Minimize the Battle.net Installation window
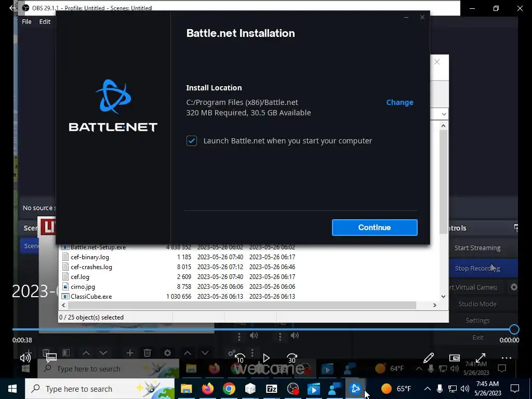Image resolution: width=532 pixels, height=399 pixels. (x=406, y=17)
